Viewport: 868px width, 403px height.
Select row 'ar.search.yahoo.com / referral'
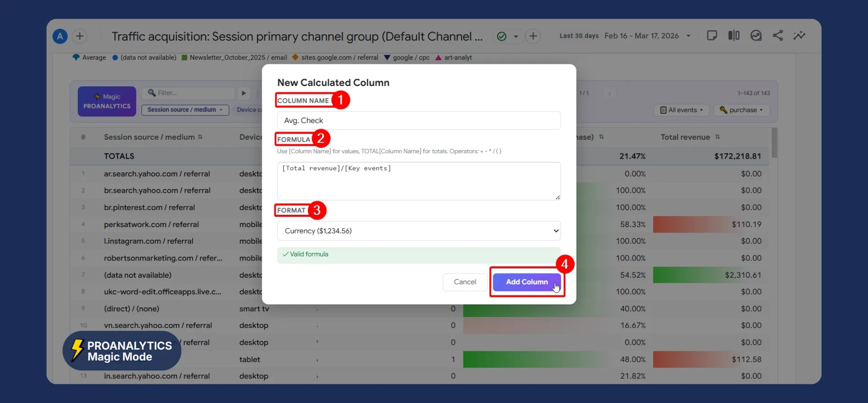coord(157,174)
